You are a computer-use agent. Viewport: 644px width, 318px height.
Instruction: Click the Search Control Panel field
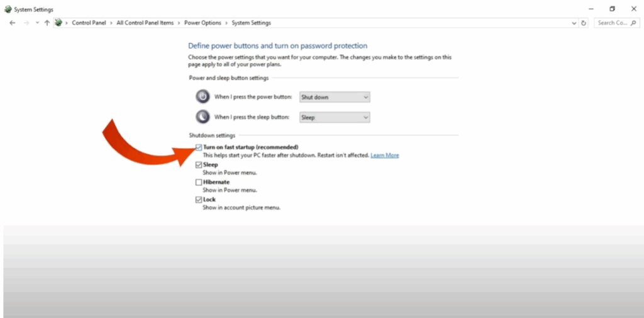tap(616, 23)
